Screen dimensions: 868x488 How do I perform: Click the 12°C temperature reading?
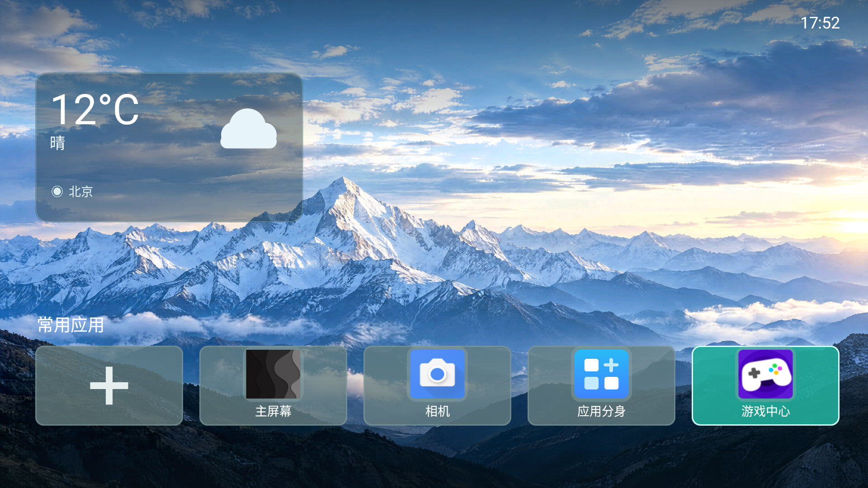pyautogui.click(x=95, y=109)
